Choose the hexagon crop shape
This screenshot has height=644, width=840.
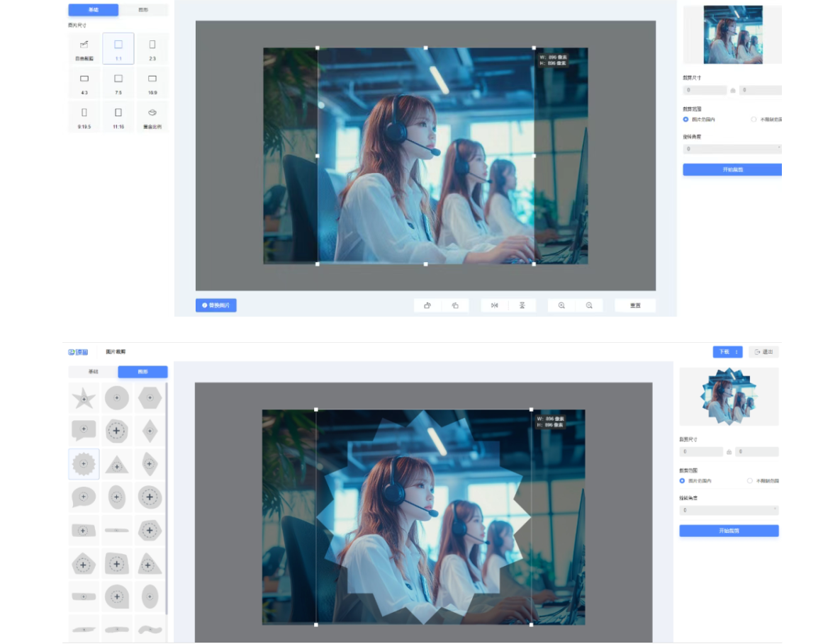[150, 398]
